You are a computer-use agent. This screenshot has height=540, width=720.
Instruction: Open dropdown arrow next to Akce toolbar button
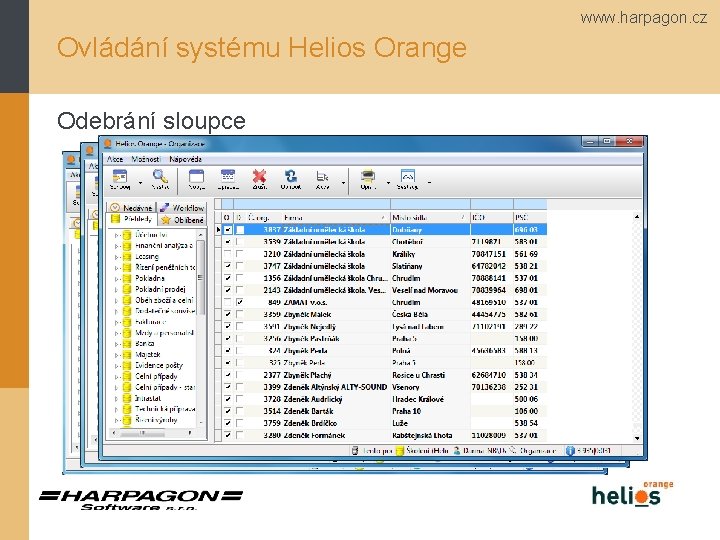[343, 182]
